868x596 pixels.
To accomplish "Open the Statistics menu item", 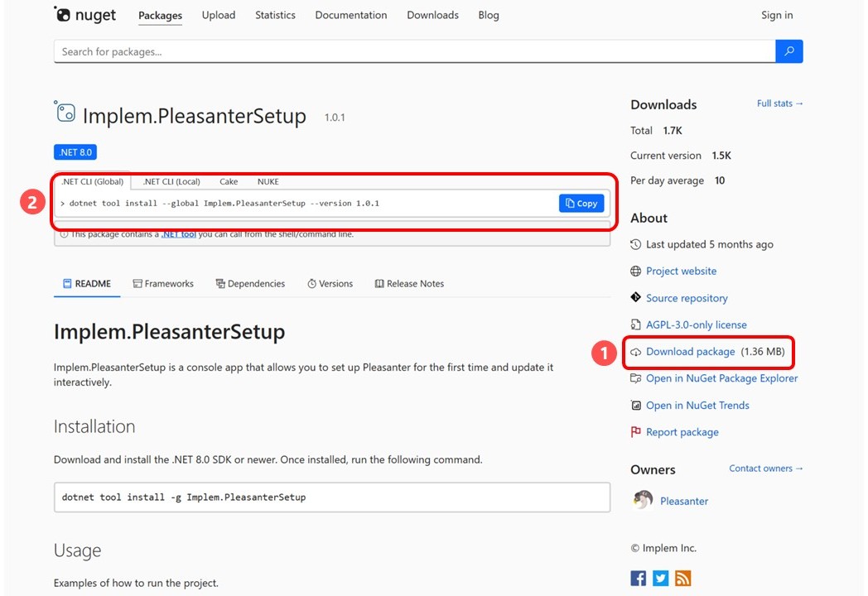I will pyautogui.click(x=275, y=15).
